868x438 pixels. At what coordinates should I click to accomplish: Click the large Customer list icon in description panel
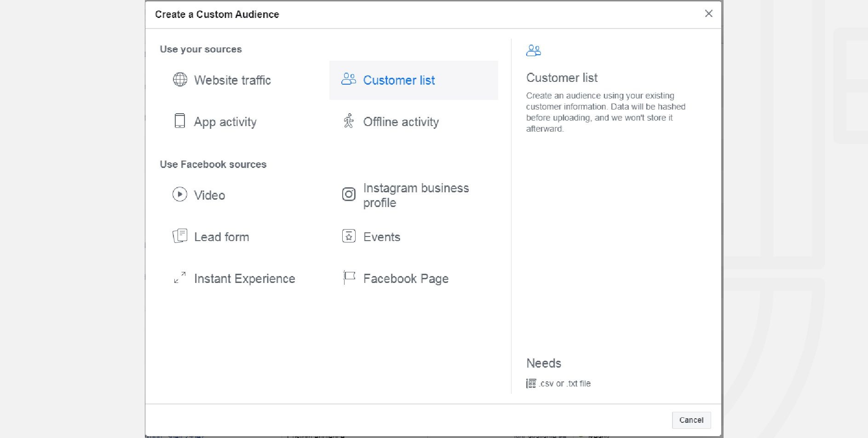[x=534, y=50]
